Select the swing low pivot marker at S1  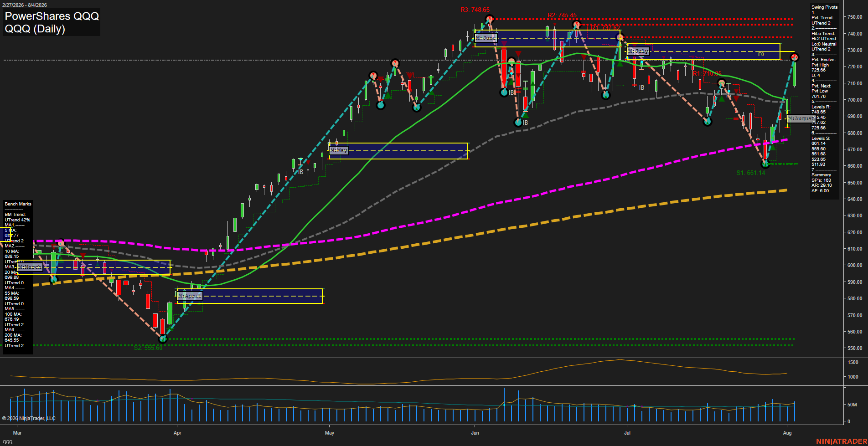(x=766, y=164)
